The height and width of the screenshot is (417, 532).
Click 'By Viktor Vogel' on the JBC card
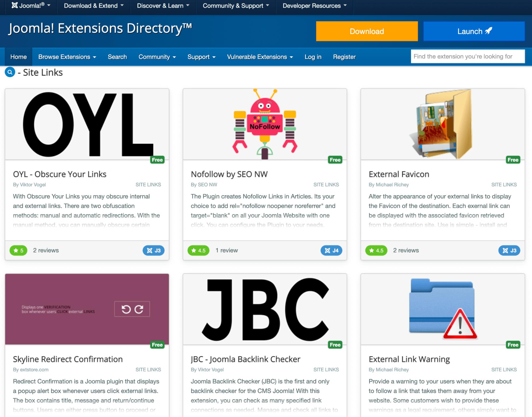[207, 370]
